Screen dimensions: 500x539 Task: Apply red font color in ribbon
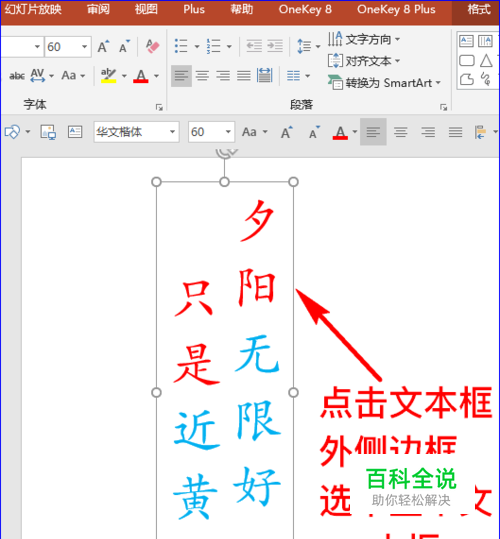141,75
